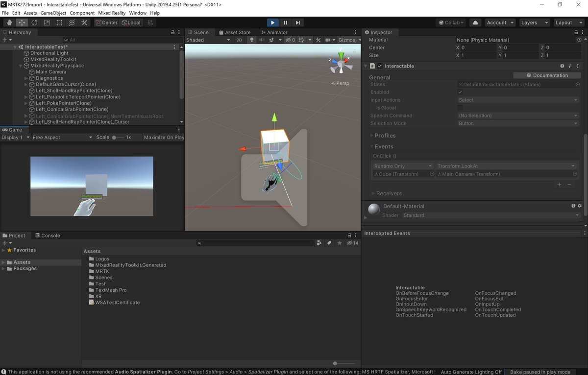The image size is (588, 375).
Task: Toggle hidden objects visibility counter in Scene
Action: coord(291,40)
